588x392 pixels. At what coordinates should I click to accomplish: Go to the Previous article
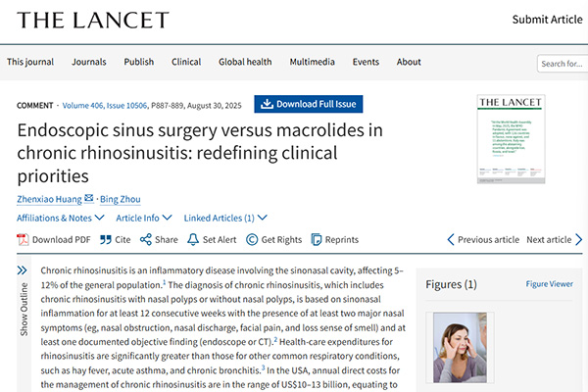[482, 239]
